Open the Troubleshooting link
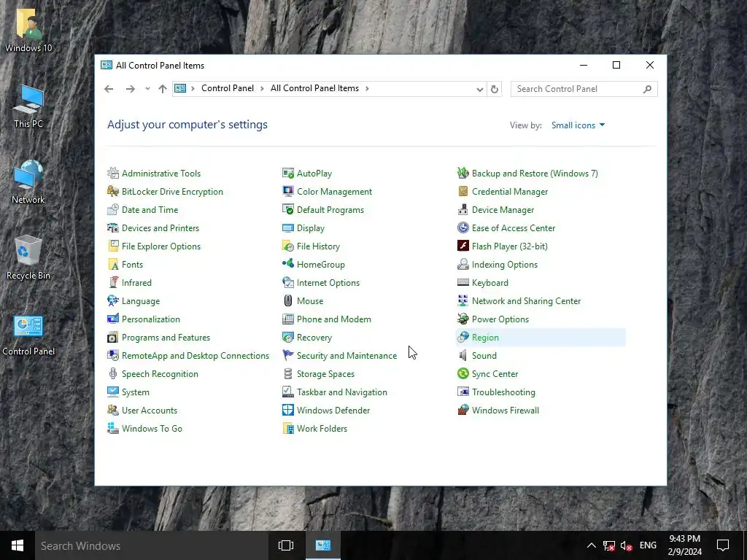 coord(503,392)
